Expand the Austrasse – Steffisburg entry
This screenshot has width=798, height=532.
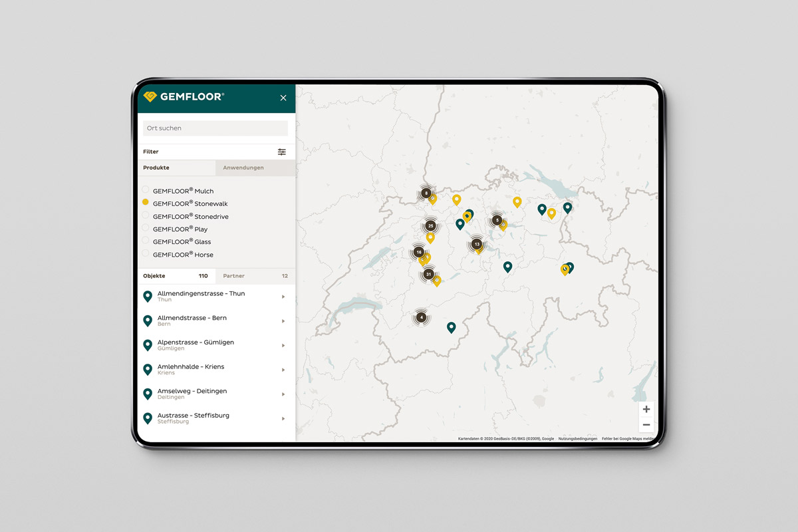pyautogui.click(x=283, y=418)
